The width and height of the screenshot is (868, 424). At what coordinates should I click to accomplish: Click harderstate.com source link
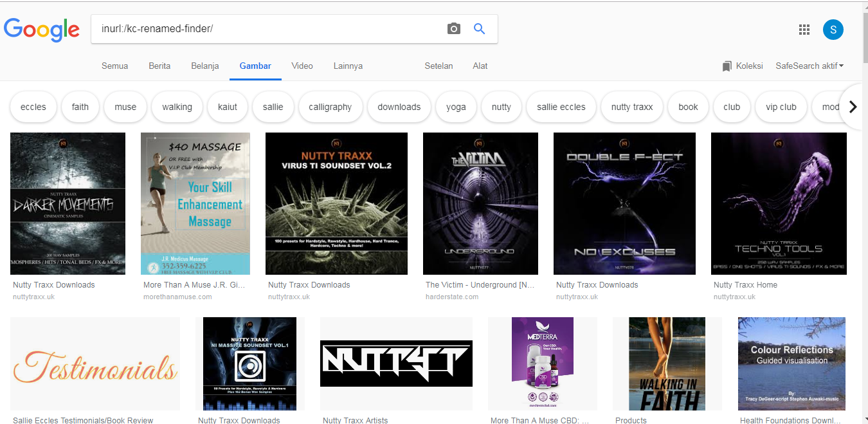[452, 297]
